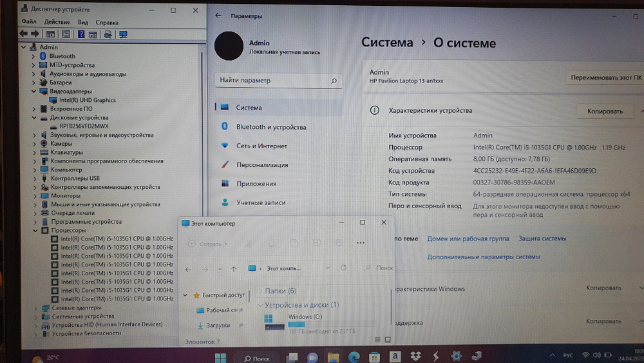Select Мониторы in device tree
Screen dimensions: 644x363
pyautogui.click(x=65, y=195)
